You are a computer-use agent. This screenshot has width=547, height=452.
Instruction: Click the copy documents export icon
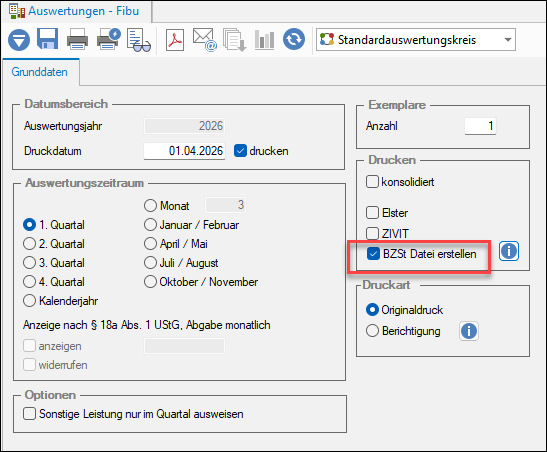pos(234,40)
